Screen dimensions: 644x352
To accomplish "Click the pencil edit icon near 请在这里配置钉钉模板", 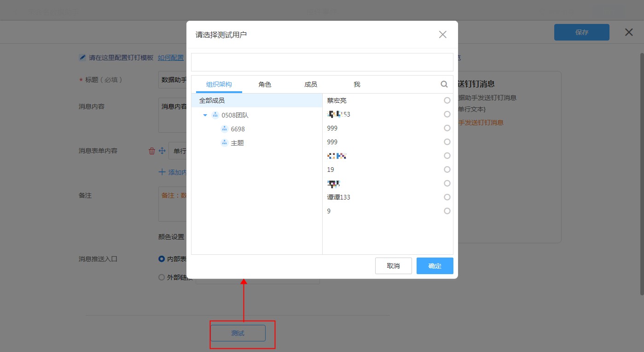I will 82,58.
